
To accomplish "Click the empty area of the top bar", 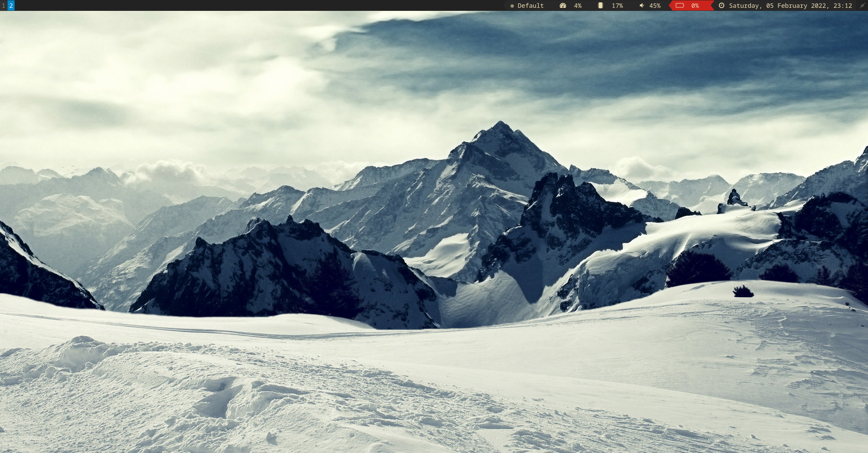I will [x=258, y=5].
